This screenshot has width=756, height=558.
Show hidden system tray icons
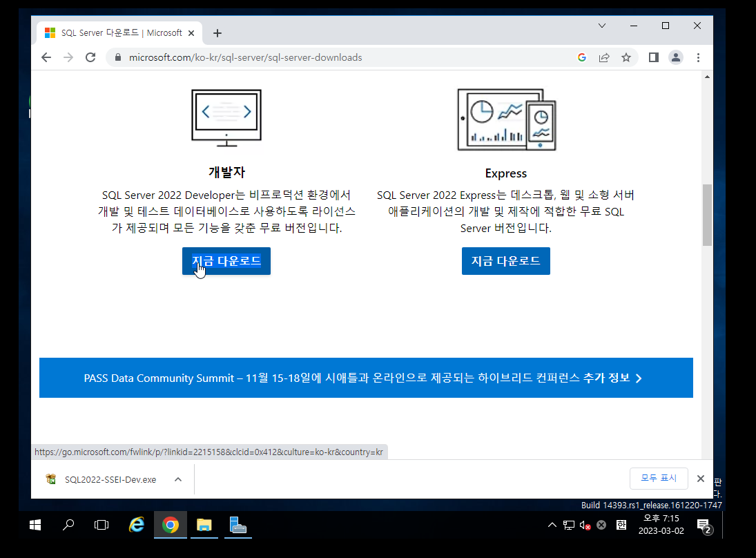pyautogui.click(x=552, y=526)
